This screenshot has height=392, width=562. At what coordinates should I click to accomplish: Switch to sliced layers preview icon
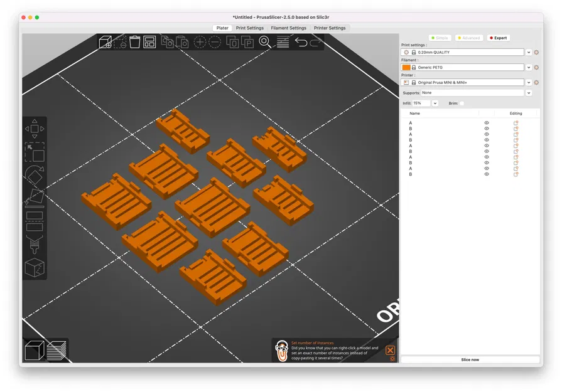click(57, 350)
